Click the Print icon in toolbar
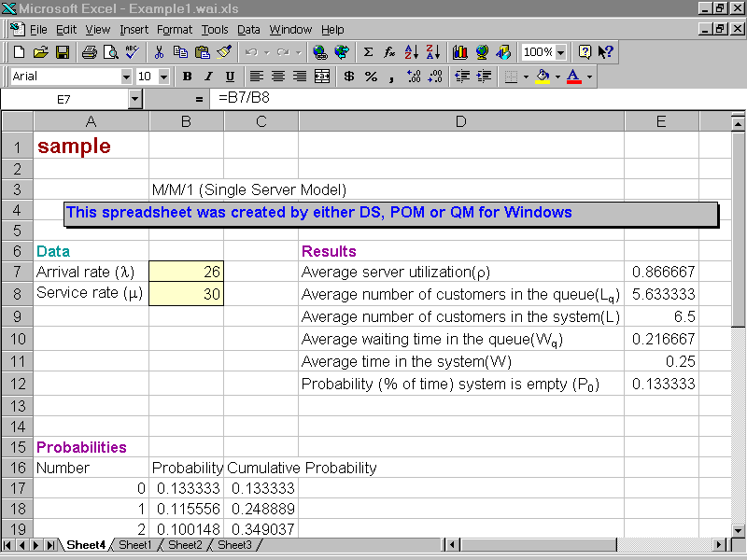This screenshot has width=747, height=560. click(x=89, y=52)
